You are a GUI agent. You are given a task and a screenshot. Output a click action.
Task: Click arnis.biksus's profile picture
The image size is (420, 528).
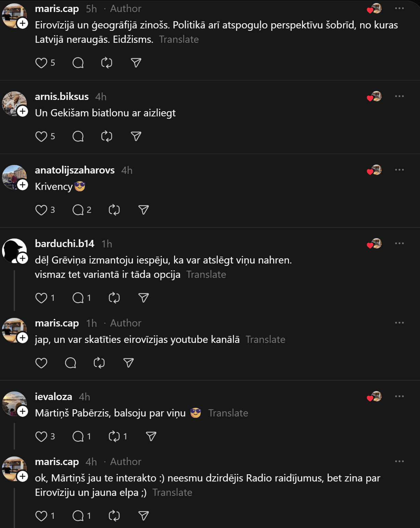coord(14,103)
